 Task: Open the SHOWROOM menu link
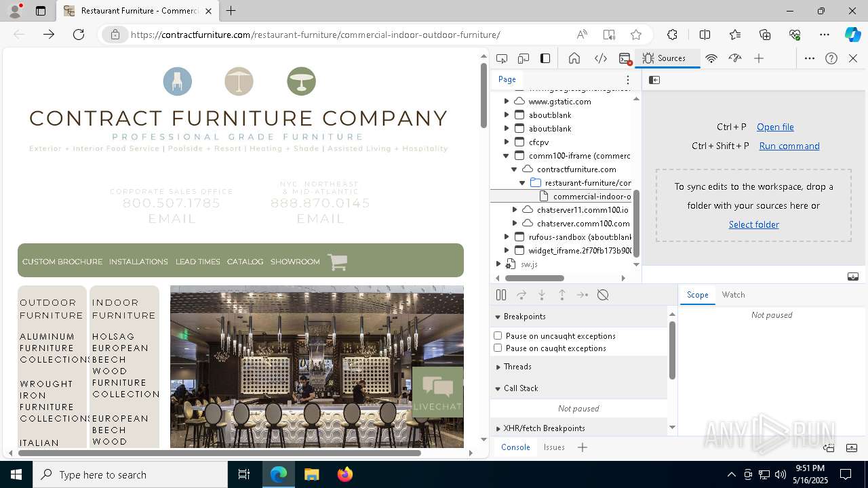click(295, 262)
